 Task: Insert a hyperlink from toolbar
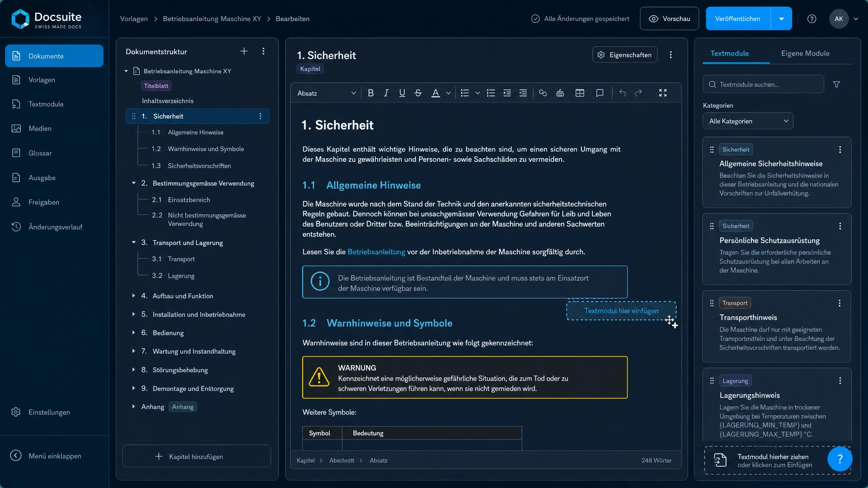pos(543,93)
